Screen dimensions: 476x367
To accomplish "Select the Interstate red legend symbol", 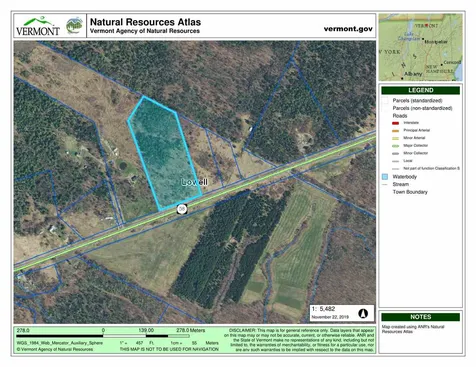I will pyautogui.click(x=395, y=123).
